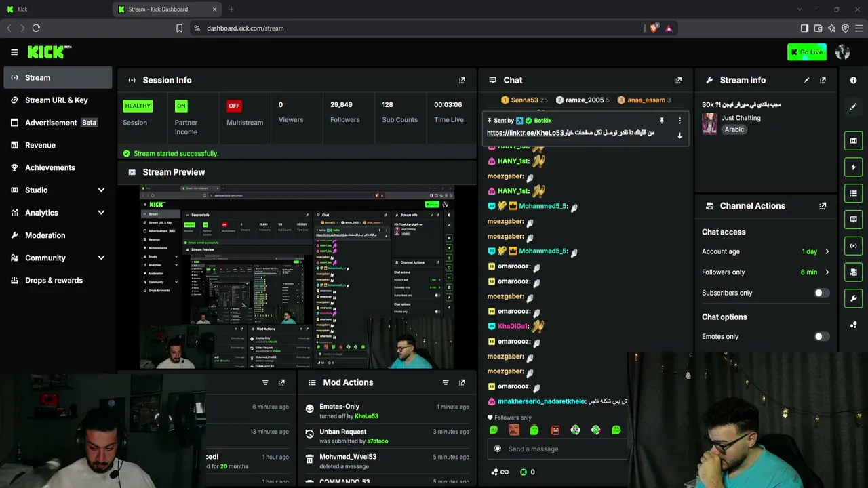Screen dimensions: 868x488
Task: Click the Brave Shields icon
Action: tap(654, 28)
